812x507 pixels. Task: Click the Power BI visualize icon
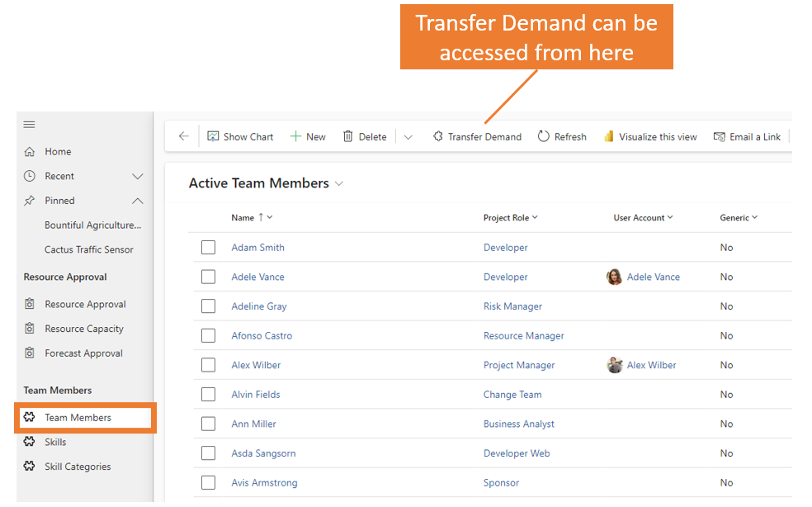click(x=609, y=136)
